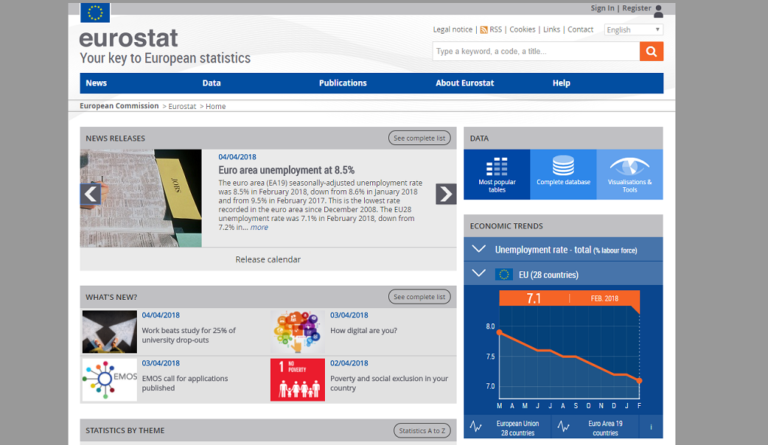Open EMOS call for applications published
The image size is (768, 445).
[x=185, y=383]
